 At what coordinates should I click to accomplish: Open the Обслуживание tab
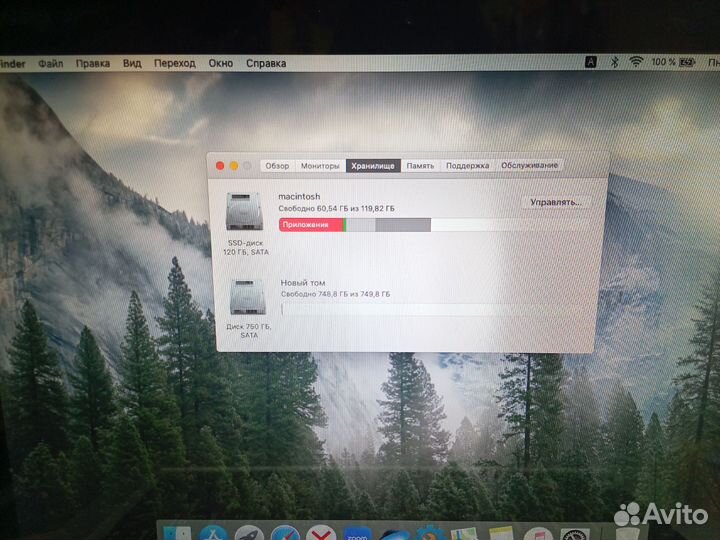[x=529, y=165]
